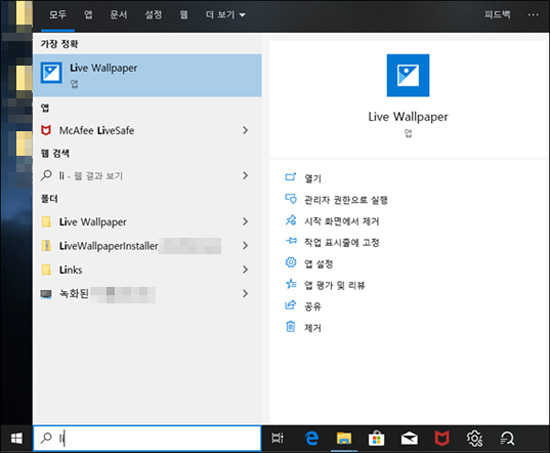Image resolution: width=550 pixels, height=453 pixels.
Task: Click the large Live Wallpaper tile in preview pane
Action: pyautogui.click(x=408, y=75)
